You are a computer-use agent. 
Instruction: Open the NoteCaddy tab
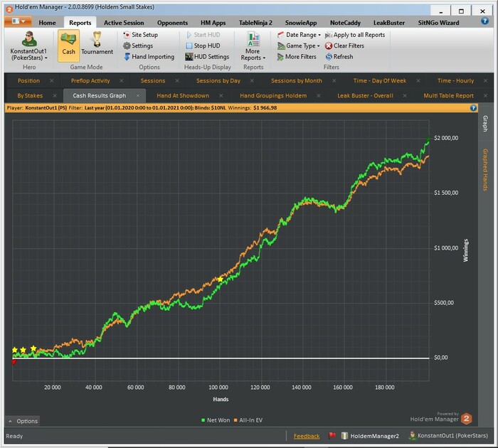tap(345, 23)
